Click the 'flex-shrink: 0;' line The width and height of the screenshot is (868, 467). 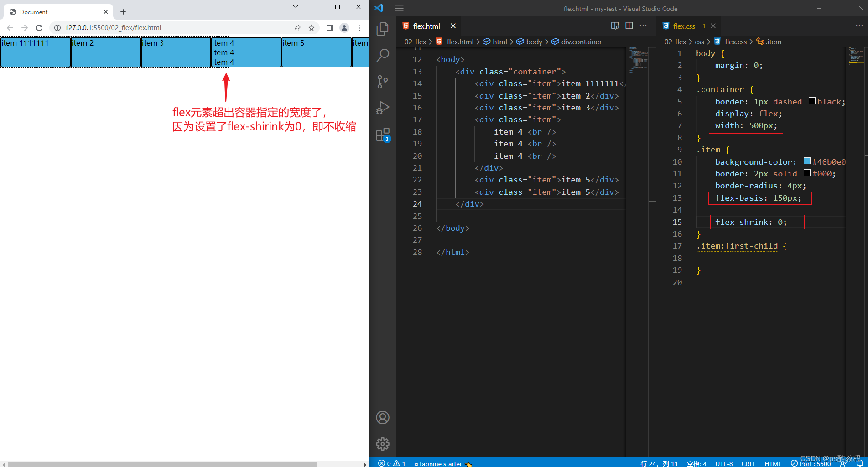click(751, 222)
